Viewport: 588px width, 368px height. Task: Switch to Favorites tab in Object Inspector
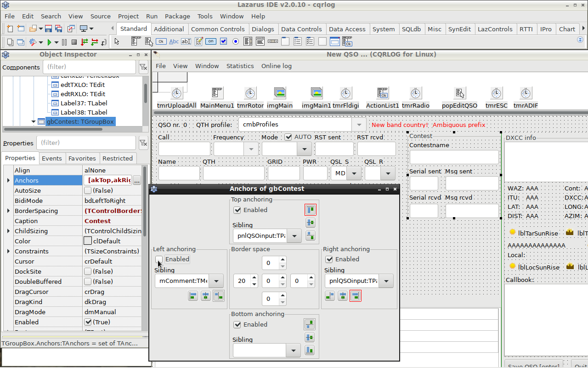click(x=82, y=158)
